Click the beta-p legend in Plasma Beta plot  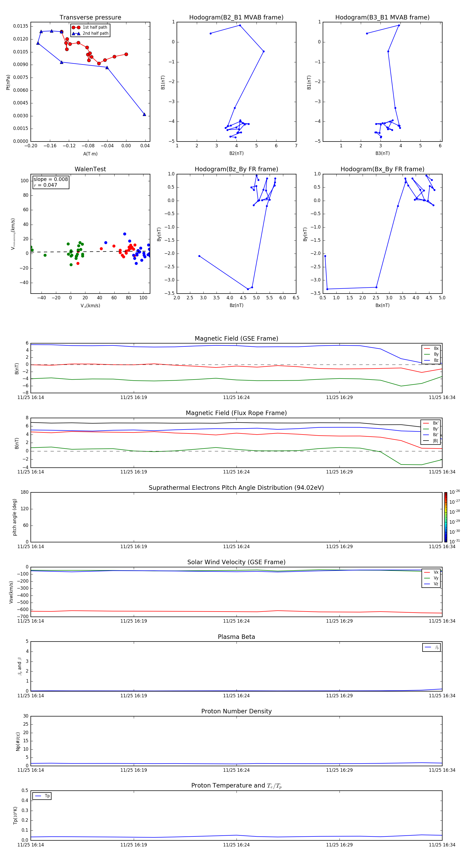pos(431,647)
